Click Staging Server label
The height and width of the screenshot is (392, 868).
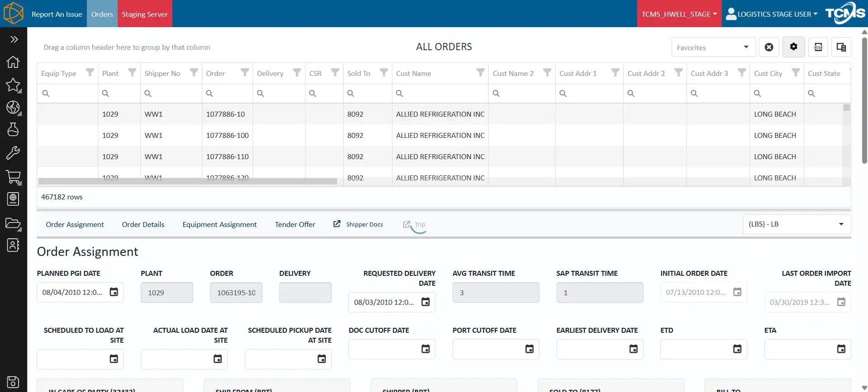click(x=145, y=14)
